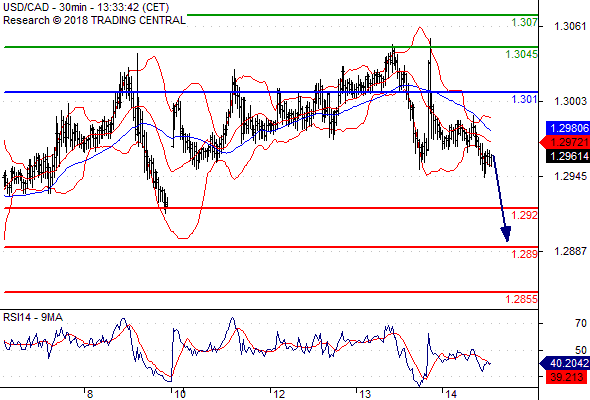The width and height of the screenshot is (590, 400).
Task: Click the RSI 70 level axis label
Action: [581, 323]
